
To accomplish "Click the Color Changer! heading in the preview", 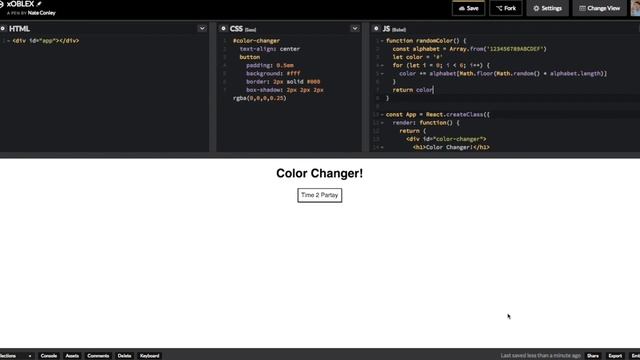I will pyautogui.click(x=320, y=173).
